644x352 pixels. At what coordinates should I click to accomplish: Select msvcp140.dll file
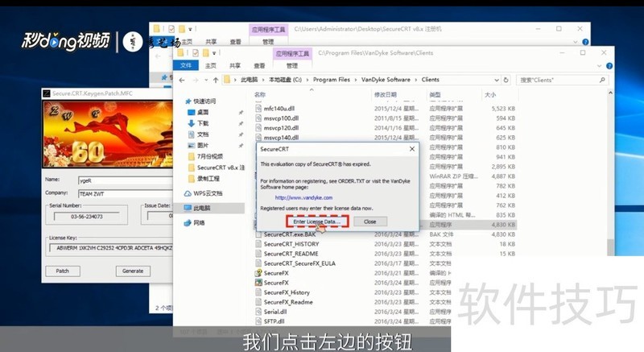click(281, 138)
